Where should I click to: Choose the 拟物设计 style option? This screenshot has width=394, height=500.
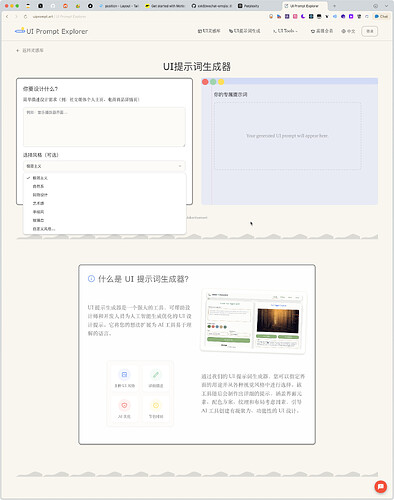point(104,195)
